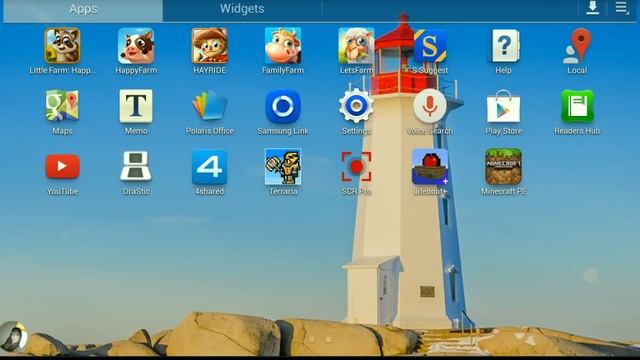
Task: Launch the DraStic emulator
Action: click(x=136, y=166)
